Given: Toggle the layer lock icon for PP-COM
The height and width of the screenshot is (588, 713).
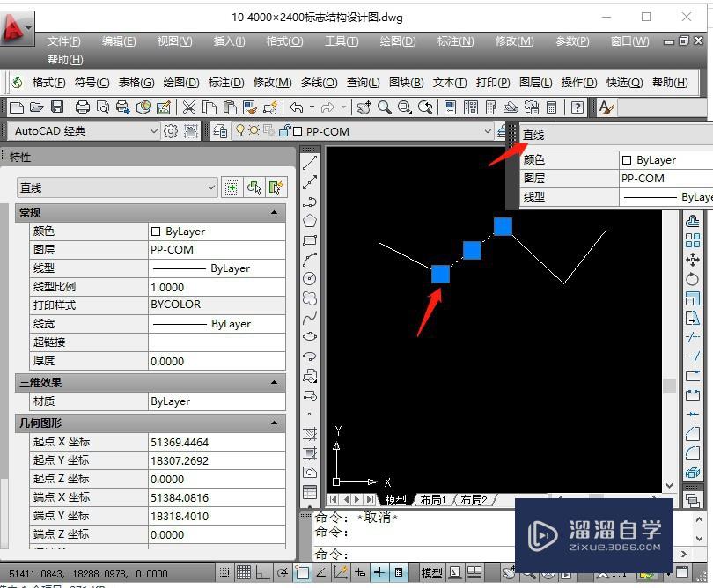Looking at the screenshot, I should (x=283, y=131).
